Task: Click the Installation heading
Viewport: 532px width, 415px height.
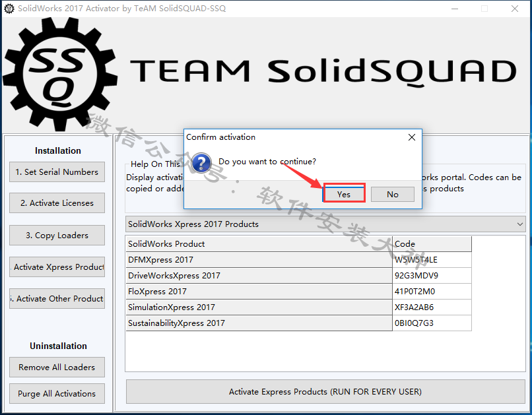Action: pos(58,150)
